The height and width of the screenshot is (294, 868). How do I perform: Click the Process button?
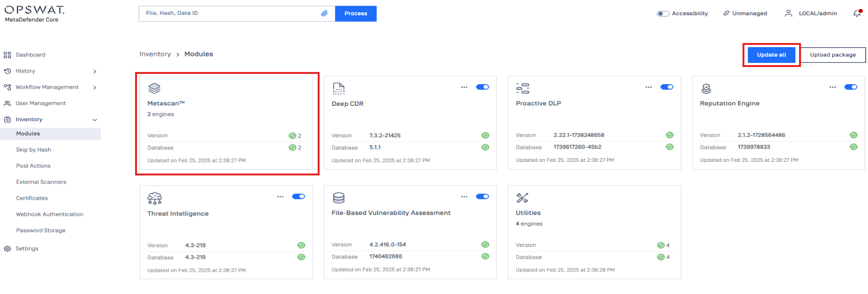(x=356, y=13)
